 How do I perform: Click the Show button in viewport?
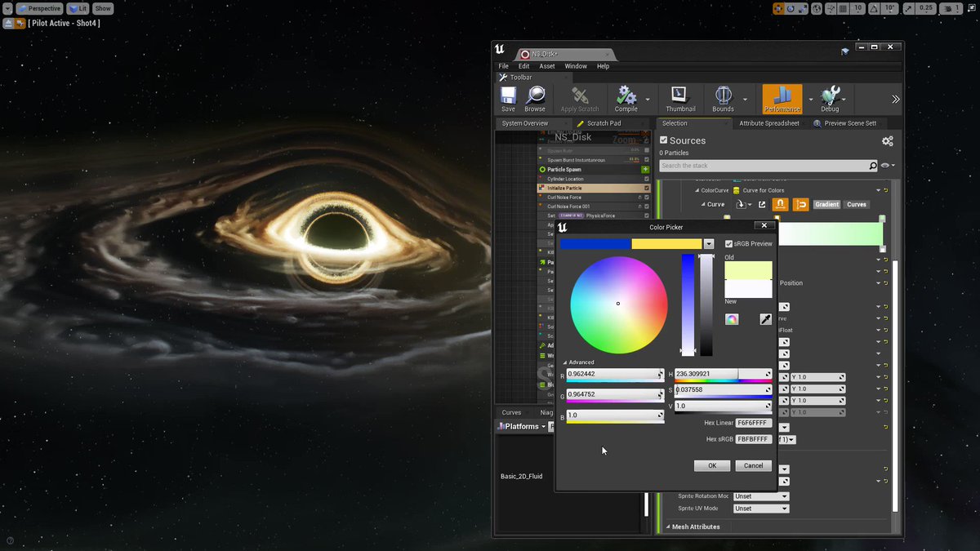[x=102, y=8]
